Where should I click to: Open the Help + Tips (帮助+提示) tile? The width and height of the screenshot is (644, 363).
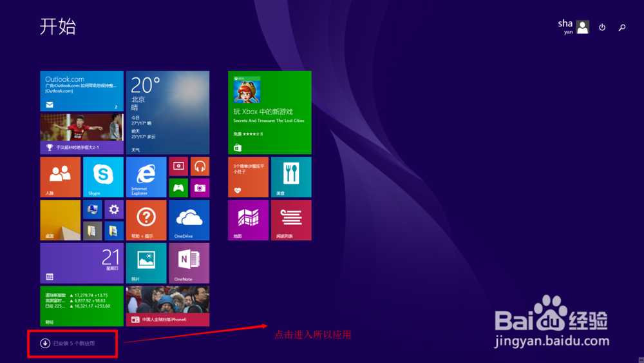coord(146,220)
